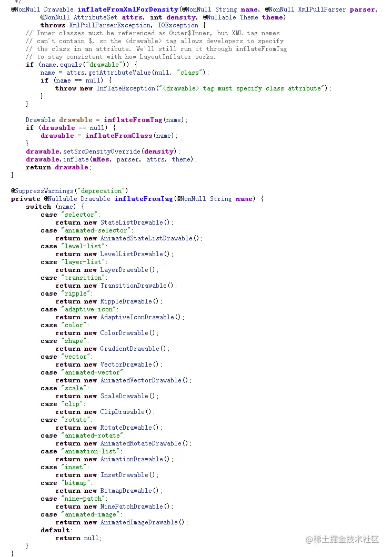The height and width of the screenshot is (557, 392).
Task: Click AnimationDrawable() constructor
Action: coord(135,459)
